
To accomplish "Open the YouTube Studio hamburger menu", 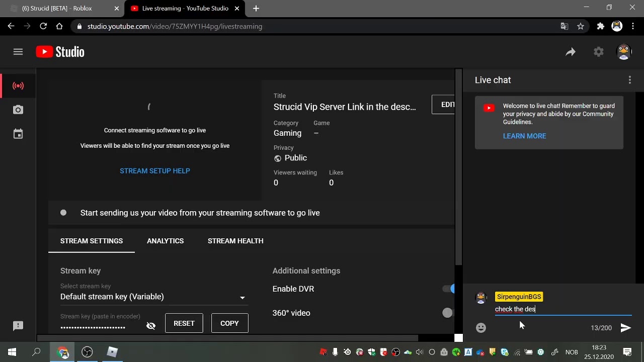I will 18,52.
